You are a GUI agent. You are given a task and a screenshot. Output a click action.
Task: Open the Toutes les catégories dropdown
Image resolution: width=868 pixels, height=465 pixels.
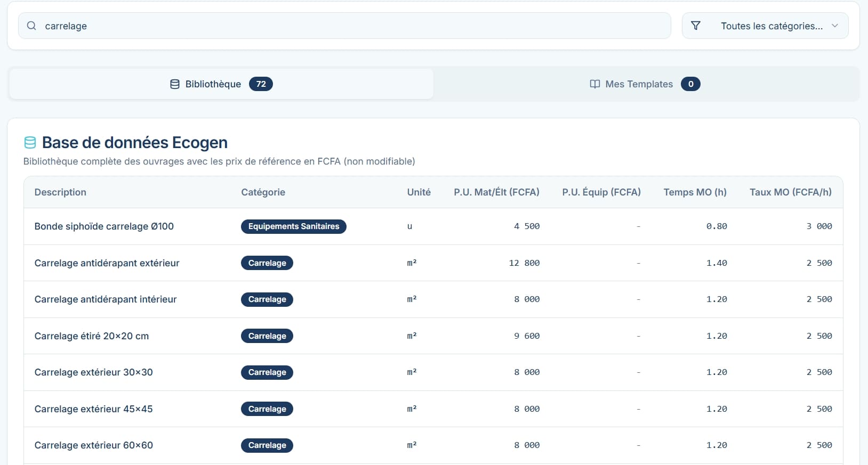[x=765, y=26]
